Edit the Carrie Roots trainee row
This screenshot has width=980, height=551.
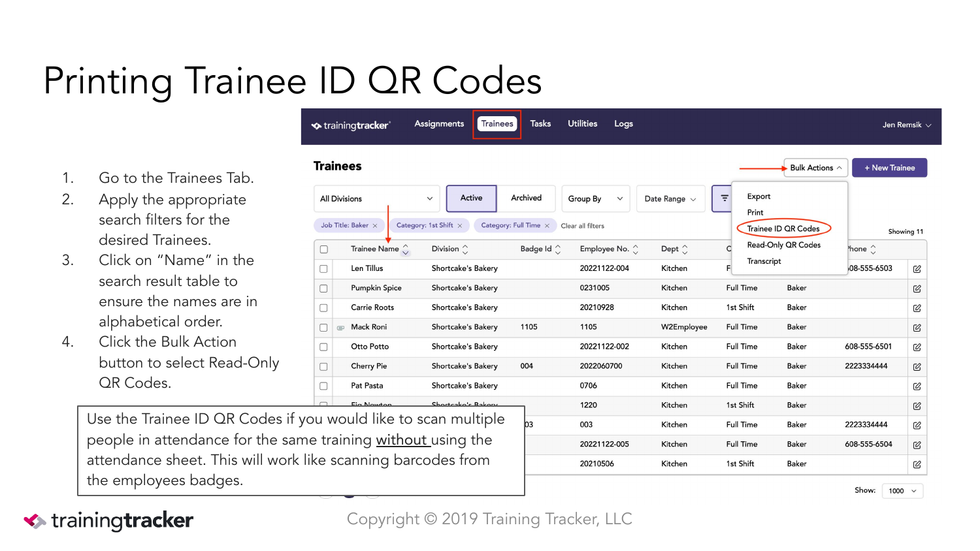(917, 308)
